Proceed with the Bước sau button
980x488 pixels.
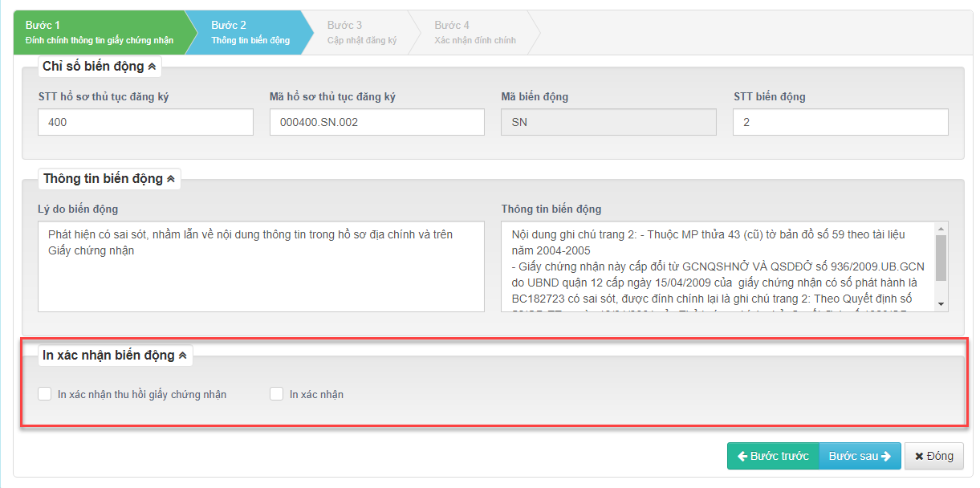860,456
